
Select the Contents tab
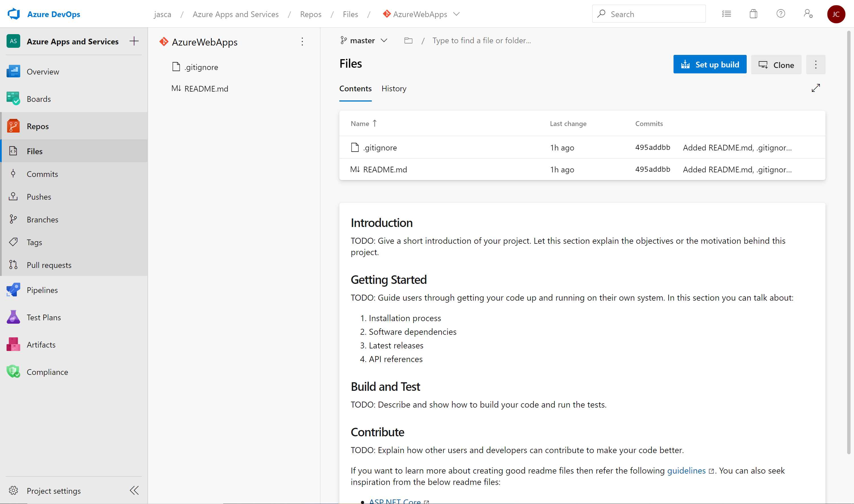click(355, 88)
